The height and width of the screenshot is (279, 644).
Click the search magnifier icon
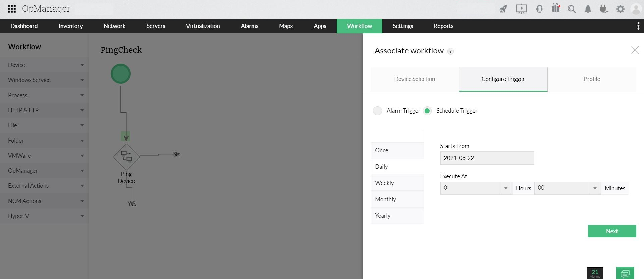click(x=572, y=9)
